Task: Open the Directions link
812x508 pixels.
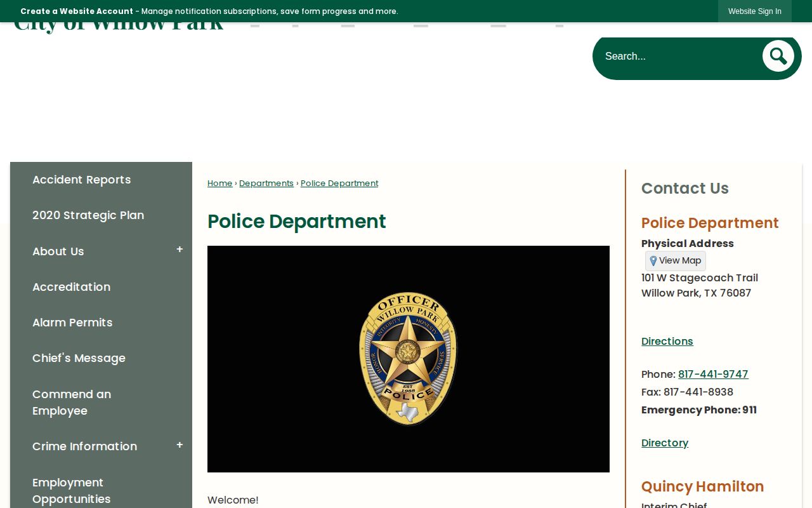Action: coord(667,342)
